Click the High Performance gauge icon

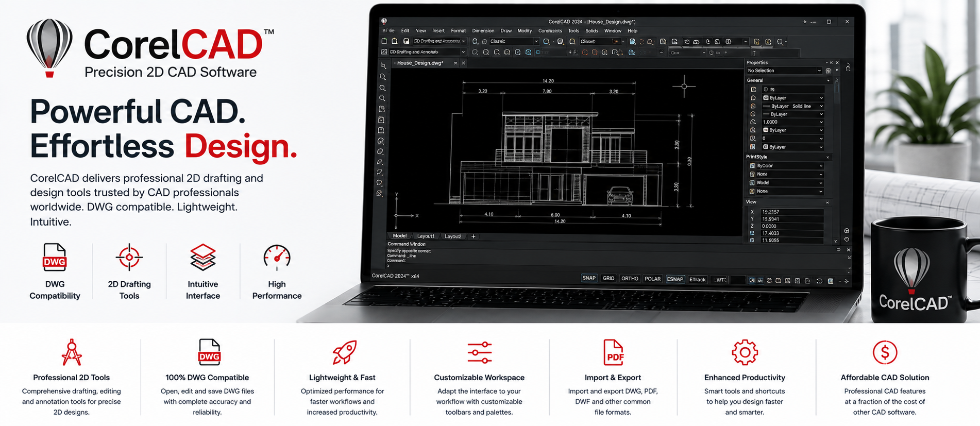pos(277,257)
